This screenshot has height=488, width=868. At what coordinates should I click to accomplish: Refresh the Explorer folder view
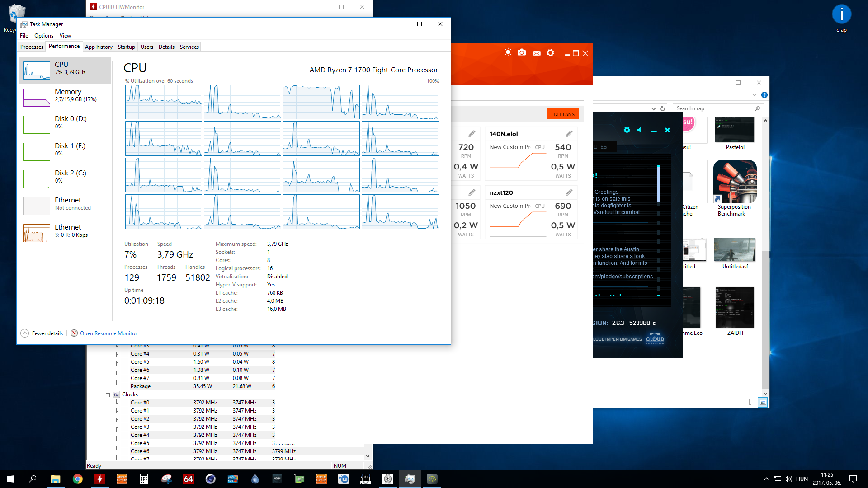point(663,108)
